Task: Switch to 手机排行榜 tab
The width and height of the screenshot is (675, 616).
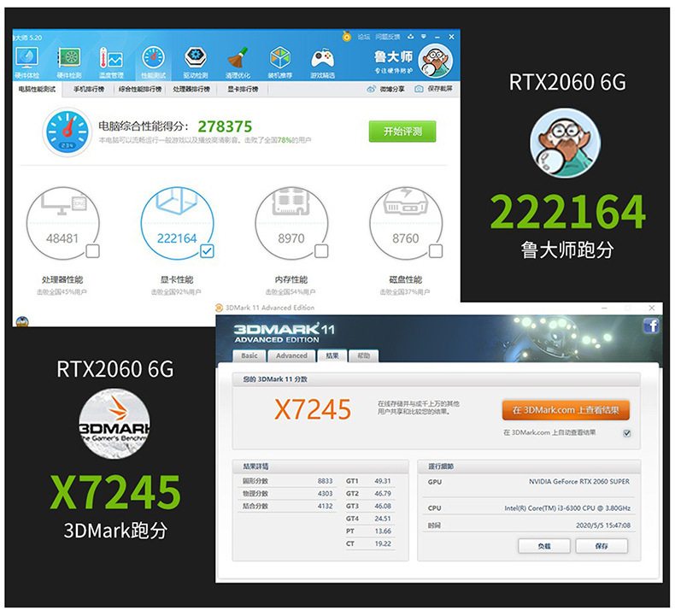Action: 89,89
